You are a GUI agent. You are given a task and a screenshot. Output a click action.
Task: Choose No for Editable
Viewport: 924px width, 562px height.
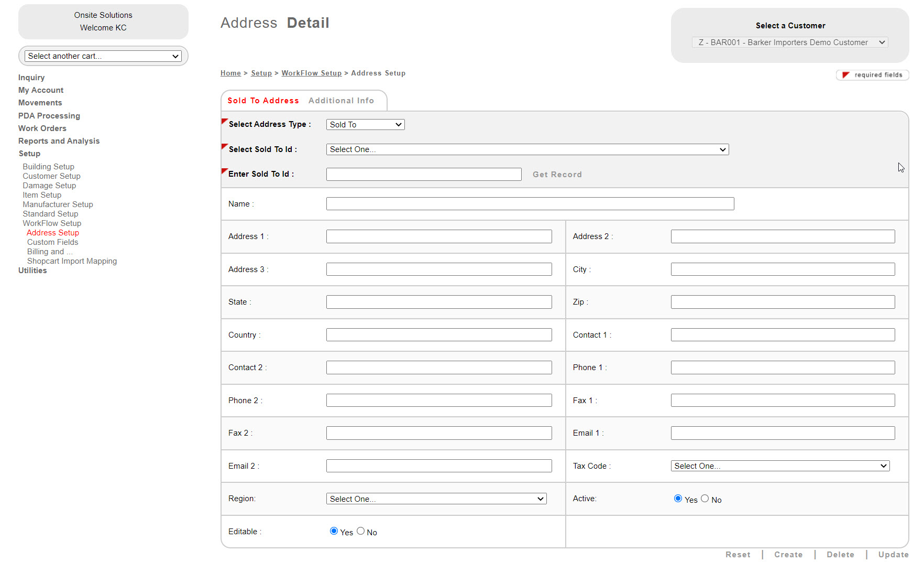[x=360, y=531]
